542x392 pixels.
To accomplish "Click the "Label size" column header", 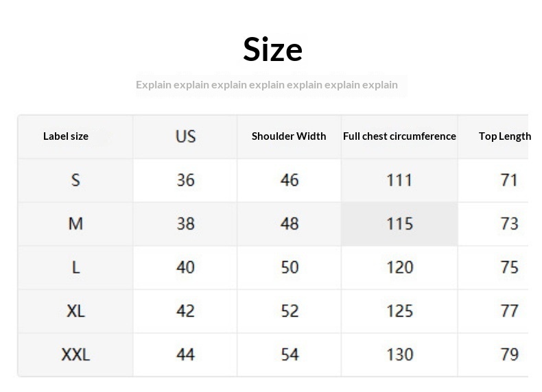I will 66,136.
